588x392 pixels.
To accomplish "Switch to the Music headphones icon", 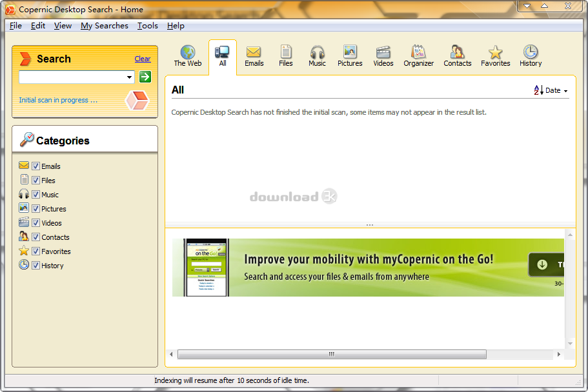I will (x=317, y=52).
